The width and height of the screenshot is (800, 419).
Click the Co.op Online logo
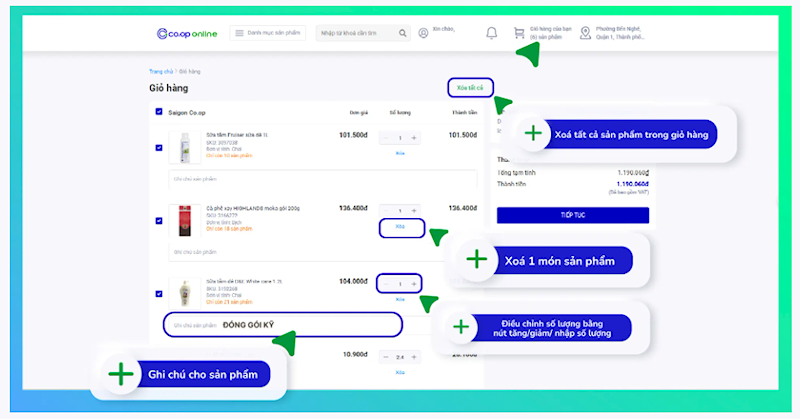click(188, 33)
